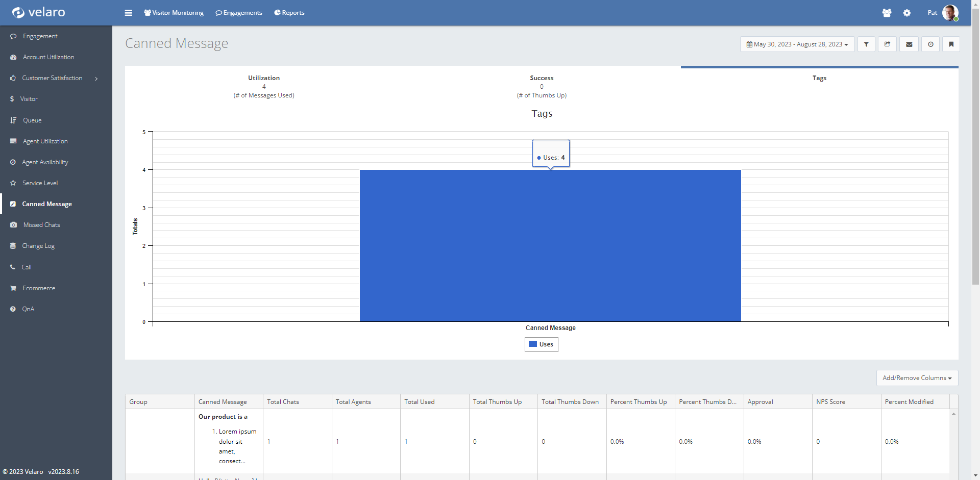
Task: Click the bookmark icon in toolbar
Action: click(x=951, y=44)
